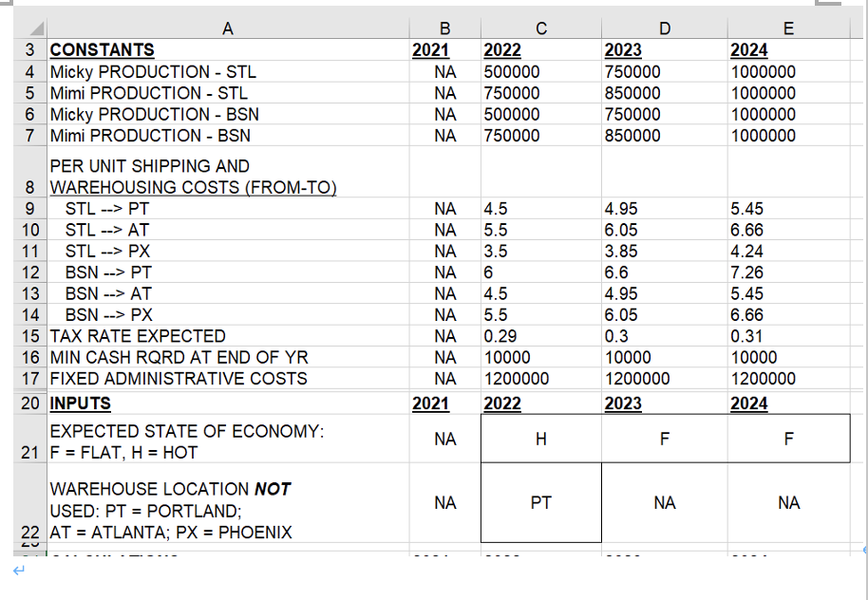Select the 2021 header cell in column B
The image size is (868, 600).
point(443,49)
